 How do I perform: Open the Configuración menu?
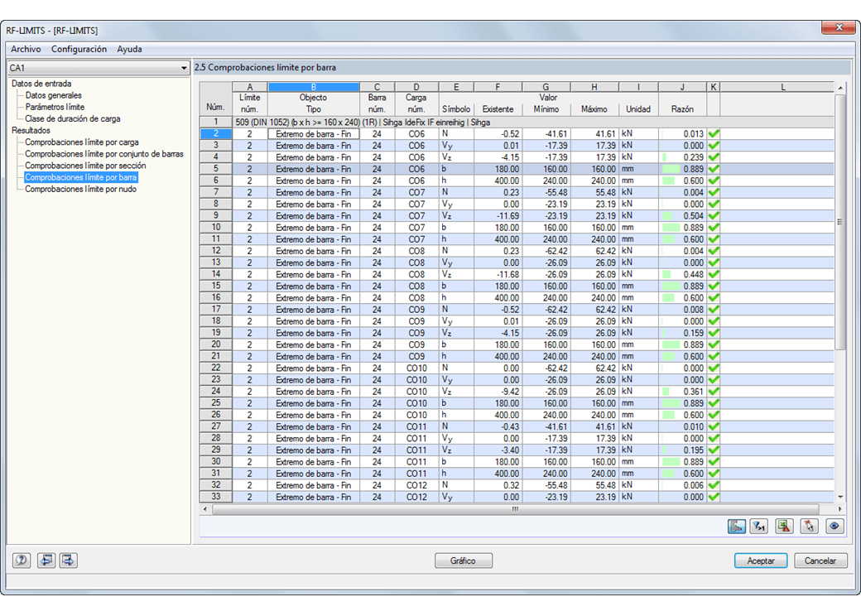click(79, 49)
